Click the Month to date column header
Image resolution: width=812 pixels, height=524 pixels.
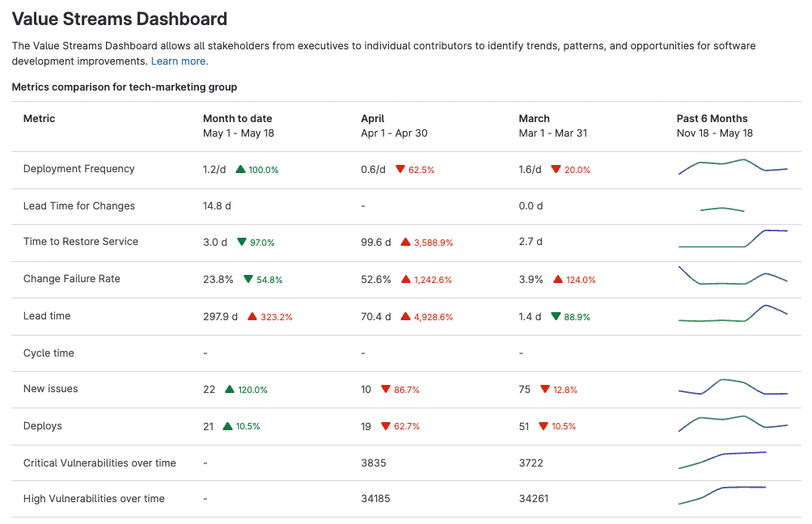(237, 118)
